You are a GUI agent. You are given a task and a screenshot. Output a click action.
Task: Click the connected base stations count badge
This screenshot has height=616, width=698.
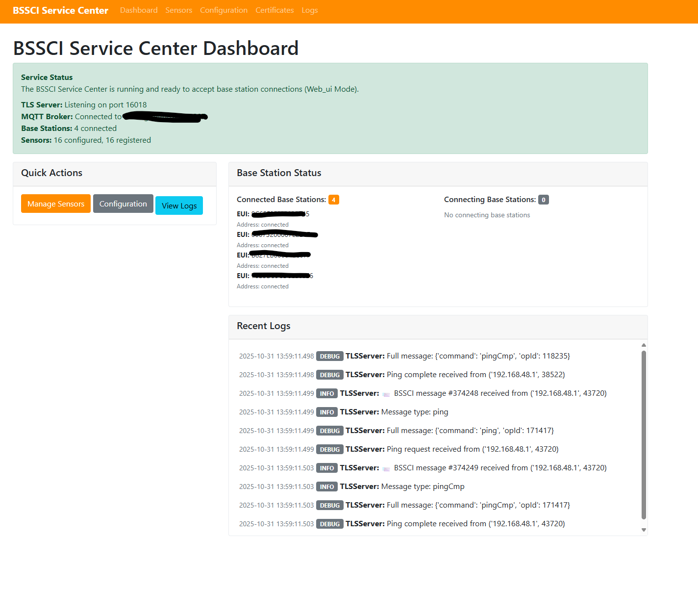point(334,200)
